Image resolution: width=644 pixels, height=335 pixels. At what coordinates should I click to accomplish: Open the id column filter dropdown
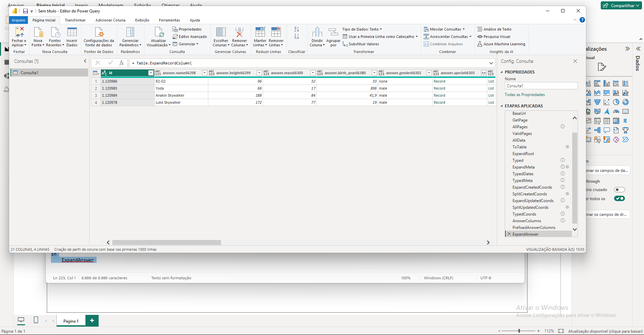pos(151,73)
